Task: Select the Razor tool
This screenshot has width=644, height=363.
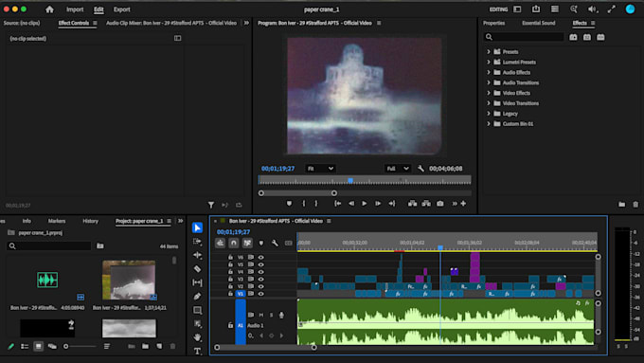Action: tap(198, 269)
